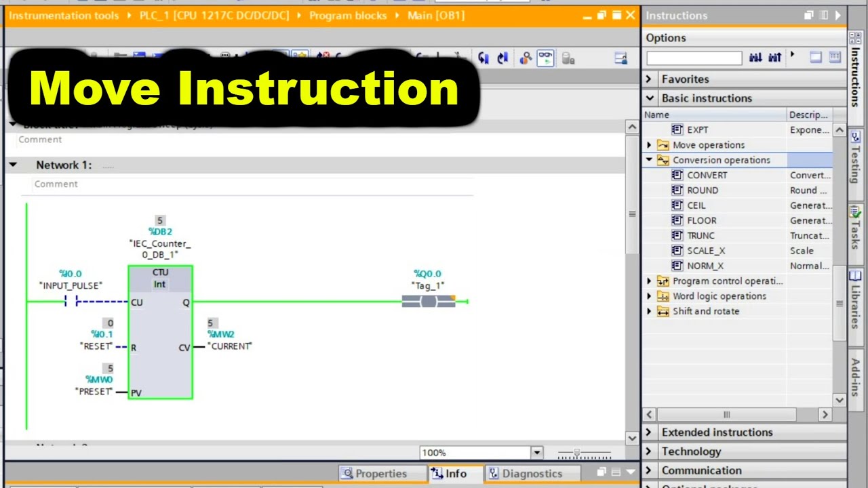Click search upward icon in Instructions options

pyautogui.click(x=775, y=58)
